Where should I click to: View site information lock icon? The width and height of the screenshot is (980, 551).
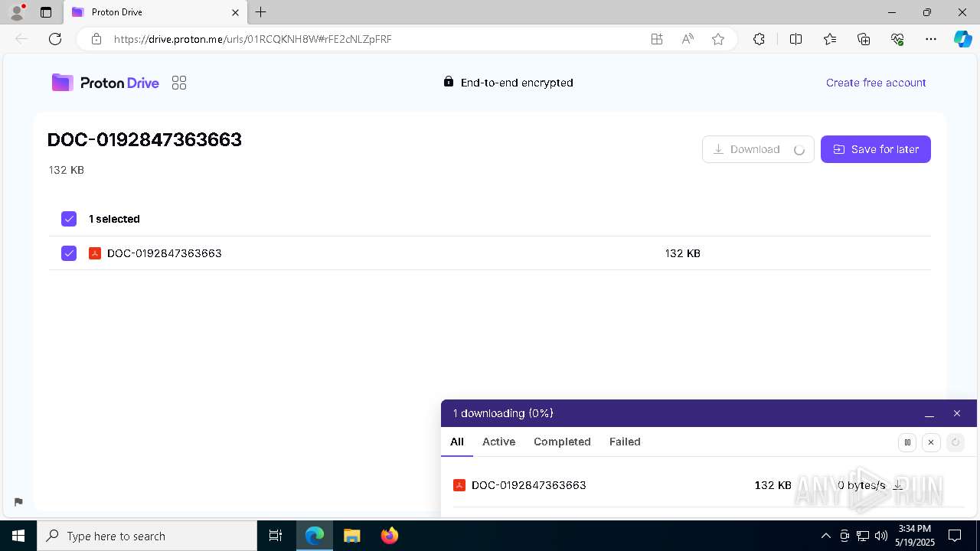[96, 39]
